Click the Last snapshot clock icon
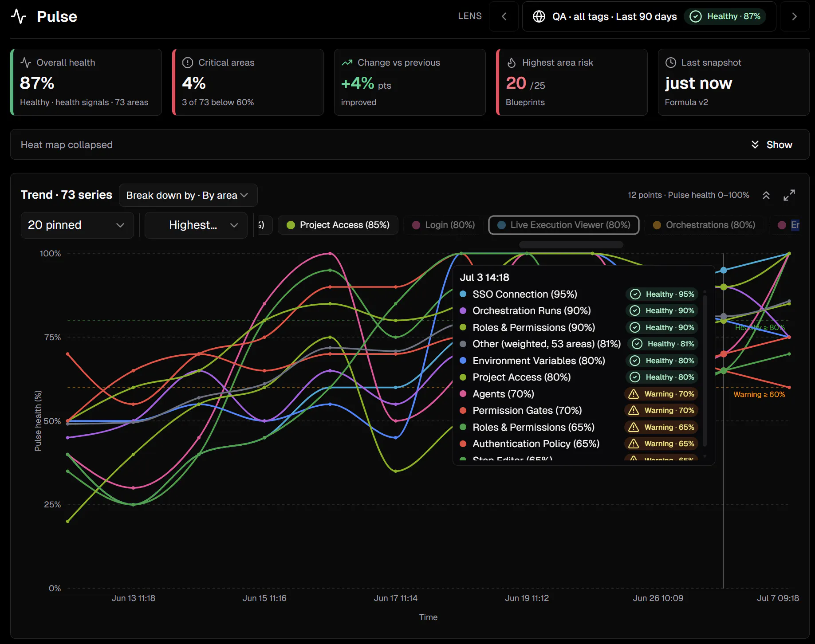Viewport: 815px width, 644px height. point(671,63)
